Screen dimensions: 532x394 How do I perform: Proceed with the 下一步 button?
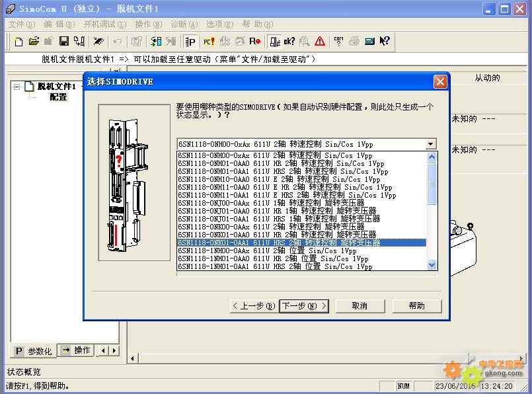tap(305, 306)
